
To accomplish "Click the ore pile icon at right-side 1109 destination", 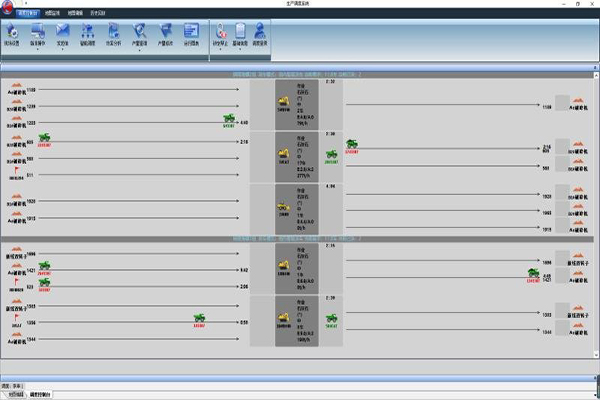I will pyautogui.click(x=578, y=101).
